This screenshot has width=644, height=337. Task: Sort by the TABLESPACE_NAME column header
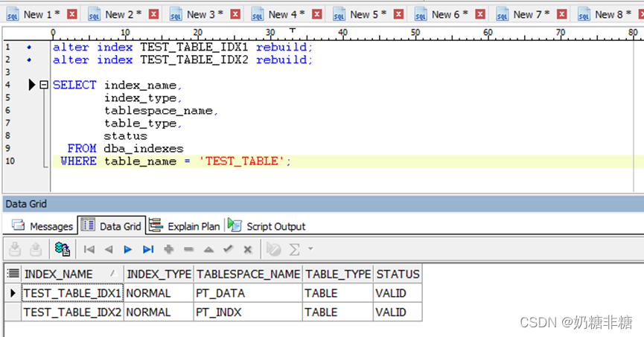(x=248, y=274)
